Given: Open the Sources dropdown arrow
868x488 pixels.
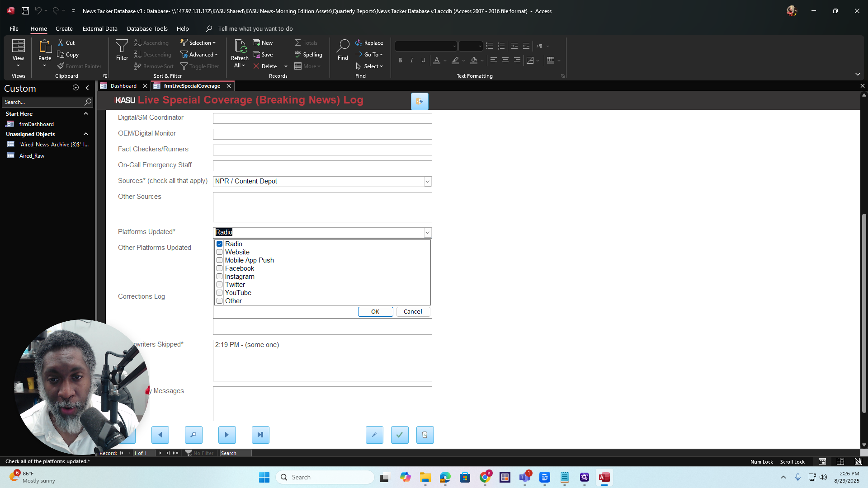Looking at the screenshot, I should (427, 181).
